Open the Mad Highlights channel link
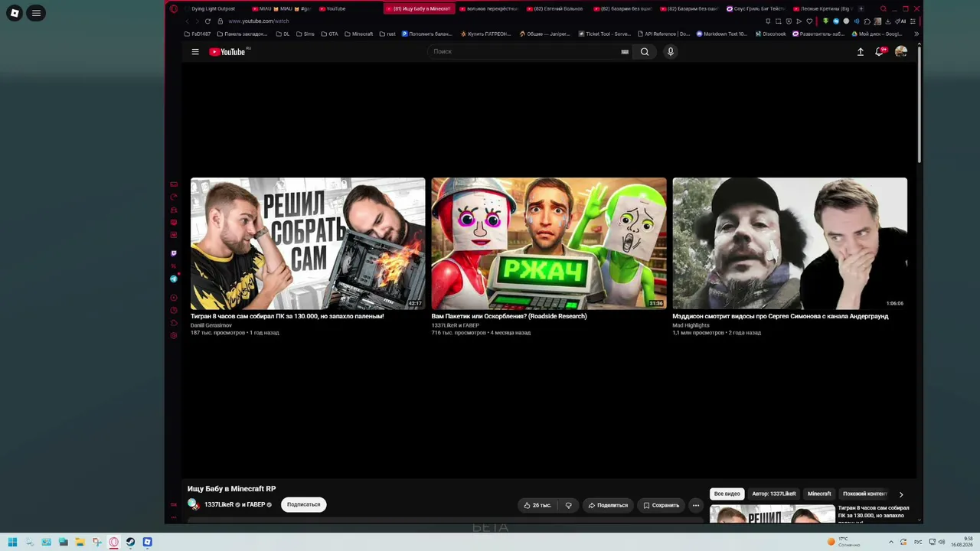This screenshot has height=551, width=980. point(691,325)
